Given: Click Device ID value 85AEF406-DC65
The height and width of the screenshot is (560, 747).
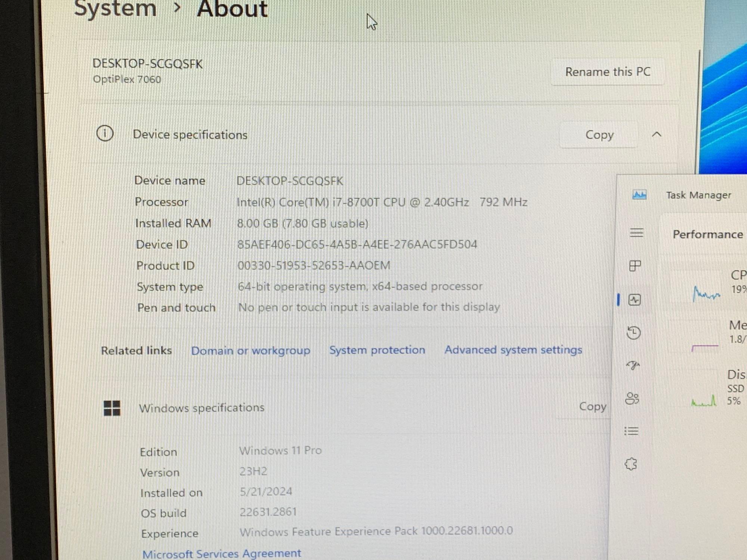Looking at the screenshot, I should point(357,245).
